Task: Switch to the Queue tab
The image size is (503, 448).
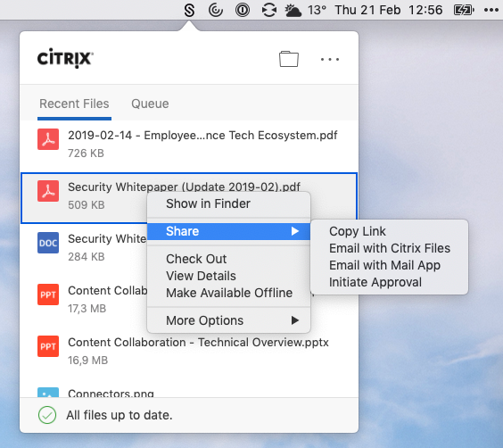Action: 150,104
